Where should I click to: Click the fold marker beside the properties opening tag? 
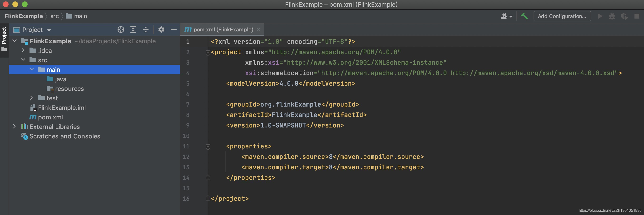pyautogui.click(x=208, y=146)
